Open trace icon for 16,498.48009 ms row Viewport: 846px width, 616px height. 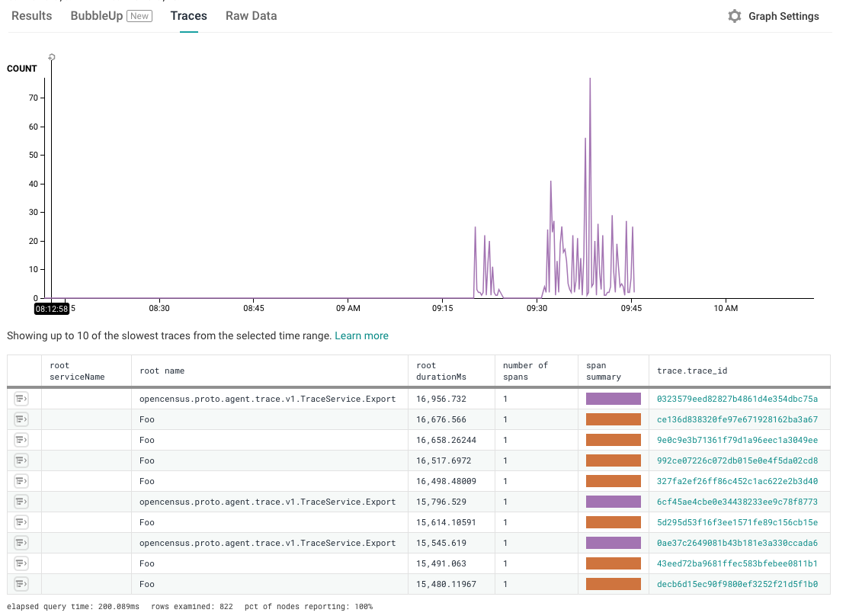21,481
